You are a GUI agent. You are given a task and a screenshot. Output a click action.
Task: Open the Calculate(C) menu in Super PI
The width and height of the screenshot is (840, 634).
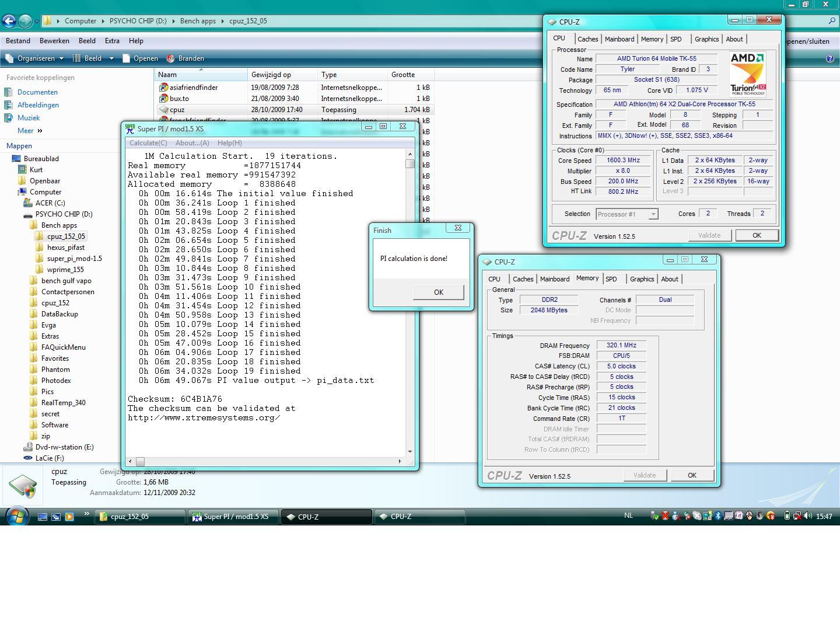pyautogui.click(x=148, y=143)
